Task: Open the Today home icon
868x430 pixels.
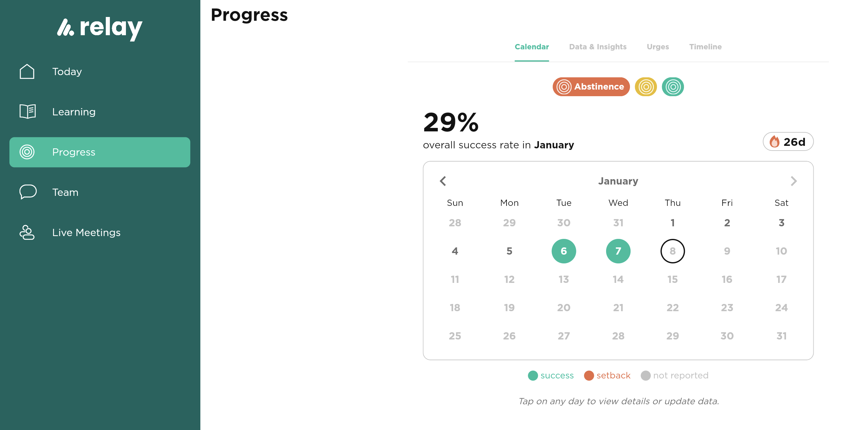Action: point(27,71)
